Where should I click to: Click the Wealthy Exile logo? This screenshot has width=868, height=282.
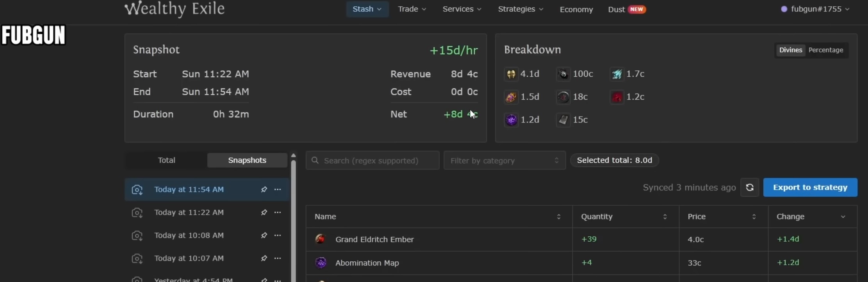[175, 9]
